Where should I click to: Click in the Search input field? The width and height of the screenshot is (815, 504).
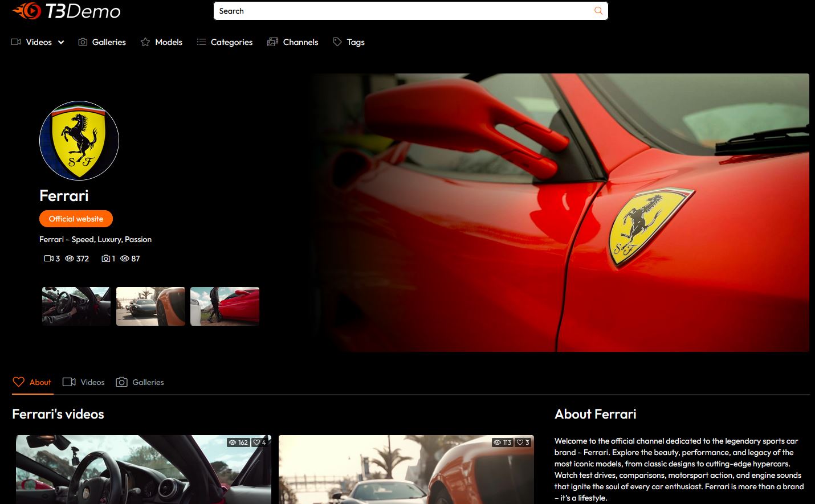coord(399,11)
